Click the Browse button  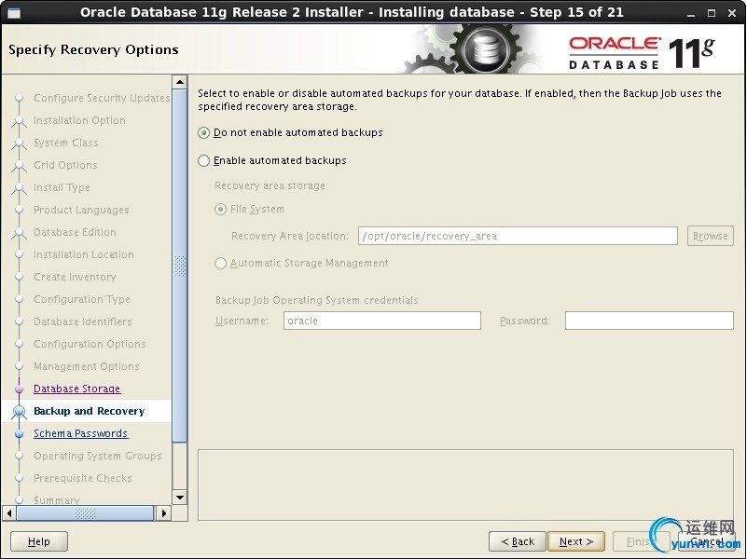coord(711,236)
